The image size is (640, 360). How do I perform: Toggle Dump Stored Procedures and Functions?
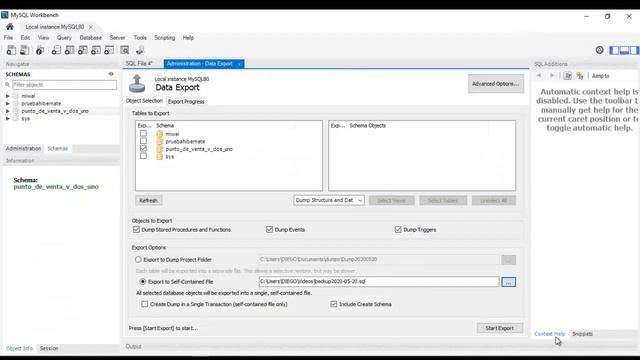(136, 230)
